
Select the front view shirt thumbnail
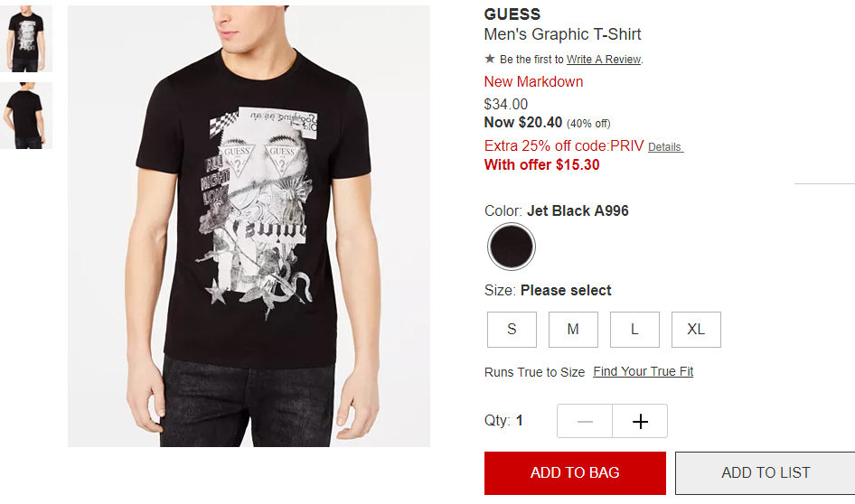(25, 39)
